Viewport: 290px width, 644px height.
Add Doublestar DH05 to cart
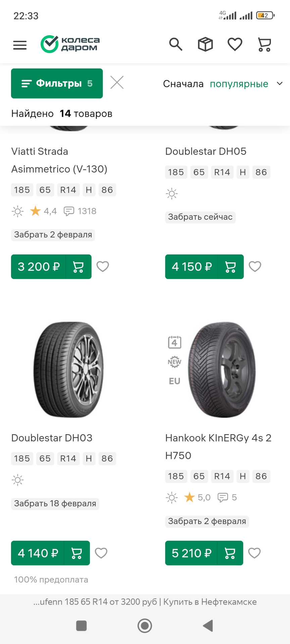230,267
